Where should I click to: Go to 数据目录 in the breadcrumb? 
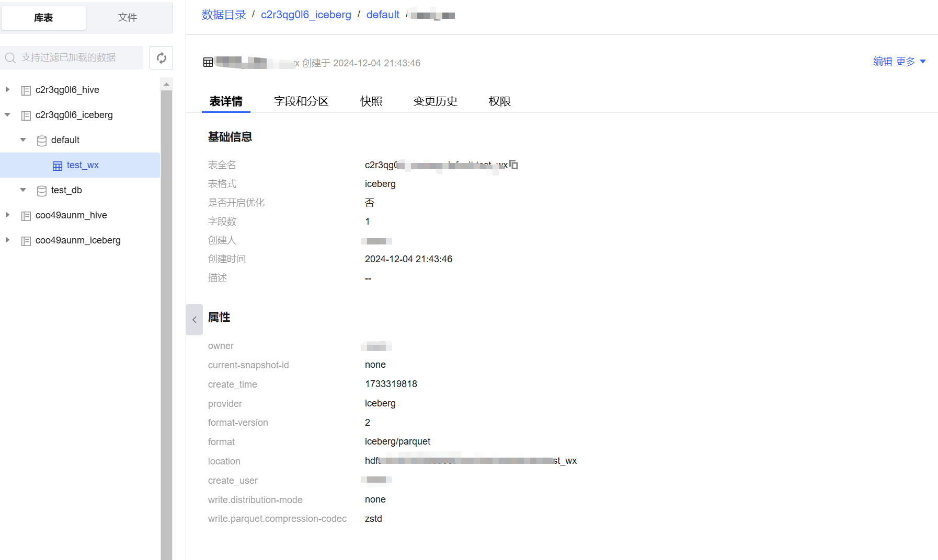coord(224,15)
